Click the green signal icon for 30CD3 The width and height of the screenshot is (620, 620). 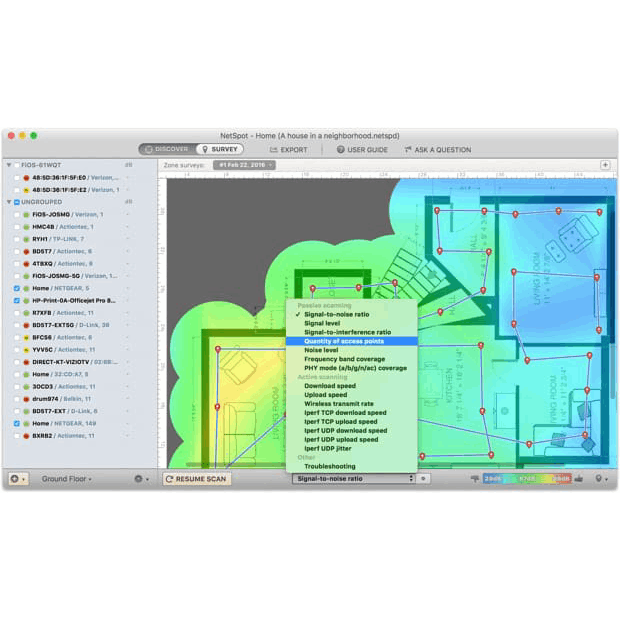(x=26, y=387)
